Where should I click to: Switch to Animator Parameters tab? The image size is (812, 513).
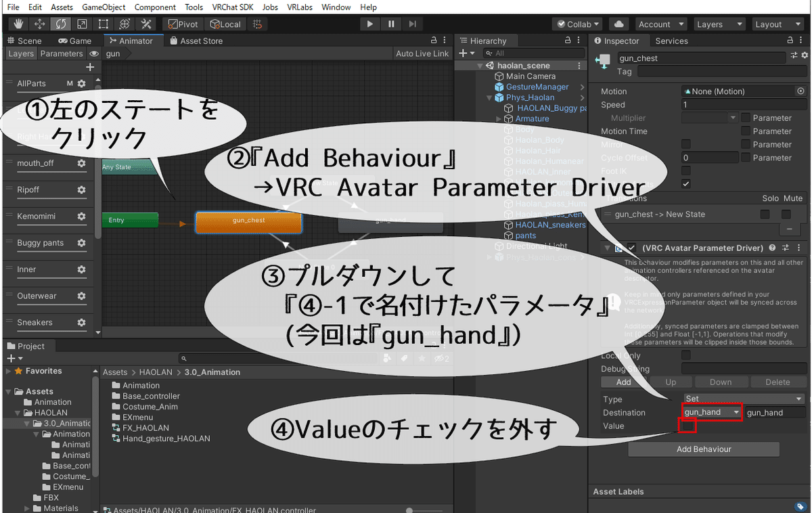(61, 53)
